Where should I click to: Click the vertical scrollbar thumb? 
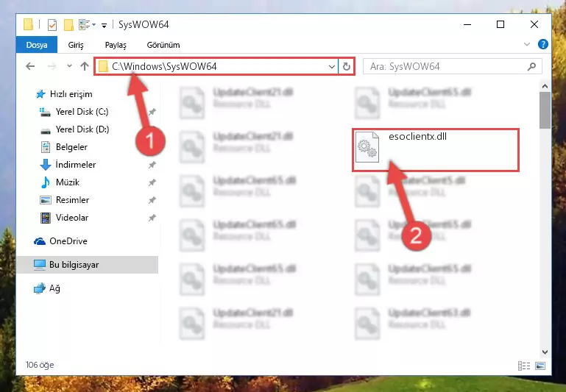(545, 110)
